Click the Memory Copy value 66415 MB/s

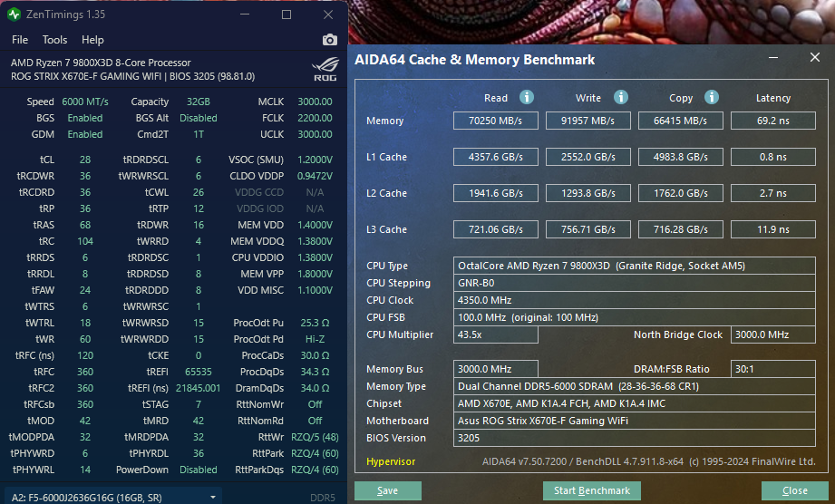click(681, 121)
